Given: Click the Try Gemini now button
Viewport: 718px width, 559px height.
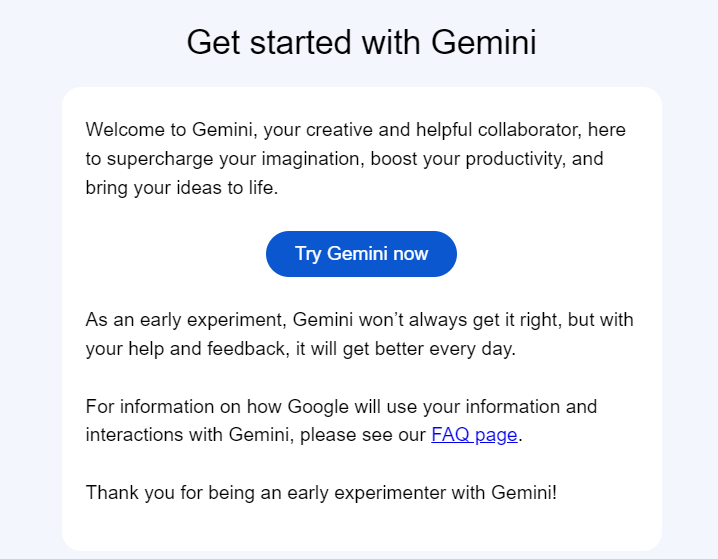Looking at the screenshot, I should click(x=361, y=254).
